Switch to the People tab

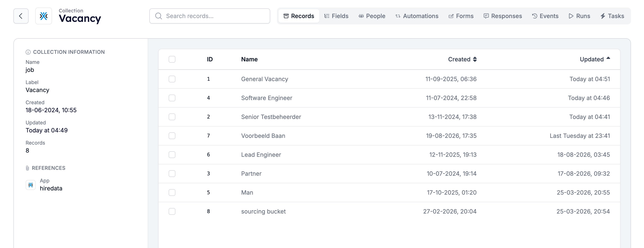pyautogui.click(x=372, y=16)
